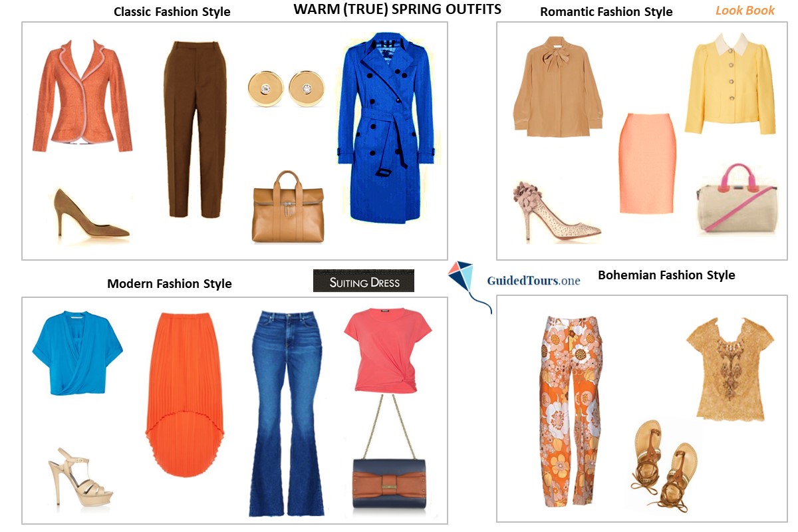Select the peach pencil skirt

coord(647,164)
